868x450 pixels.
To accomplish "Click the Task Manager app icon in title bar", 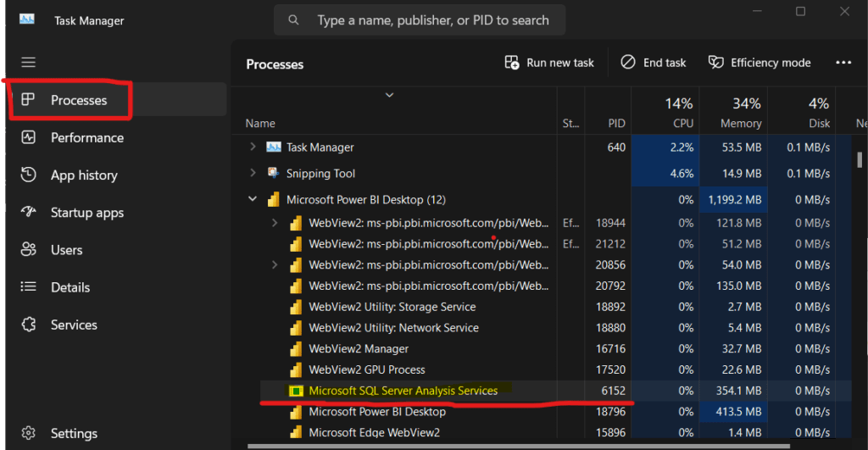I will (x=26, y=20).
